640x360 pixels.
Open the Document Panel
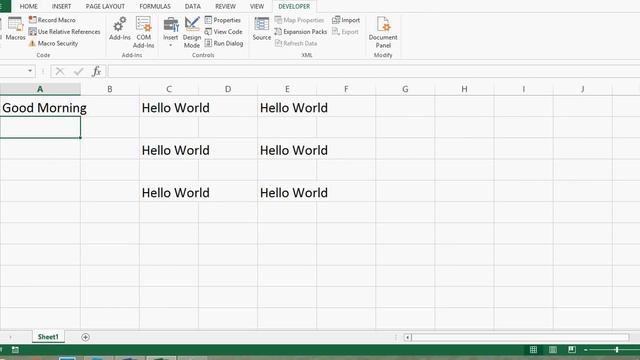point(383,32)
